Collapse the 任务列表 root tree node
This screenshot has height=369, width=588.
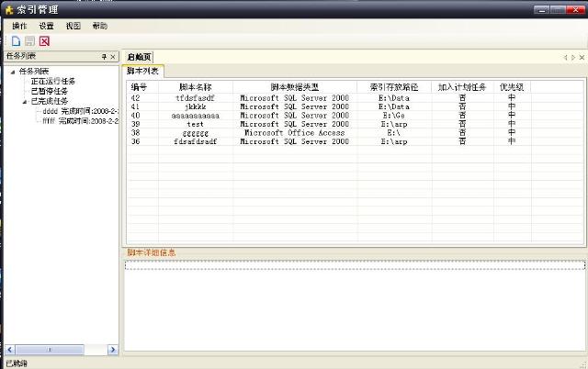pyautogui.click(x=12, y=72)
